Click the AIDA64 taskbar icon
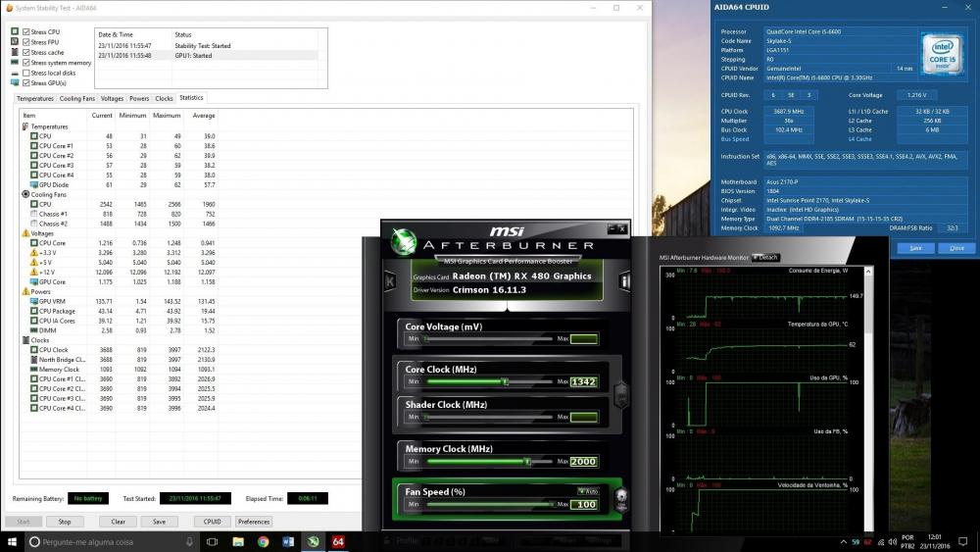Viewport: 980px width, 552px height. [338, 541]
